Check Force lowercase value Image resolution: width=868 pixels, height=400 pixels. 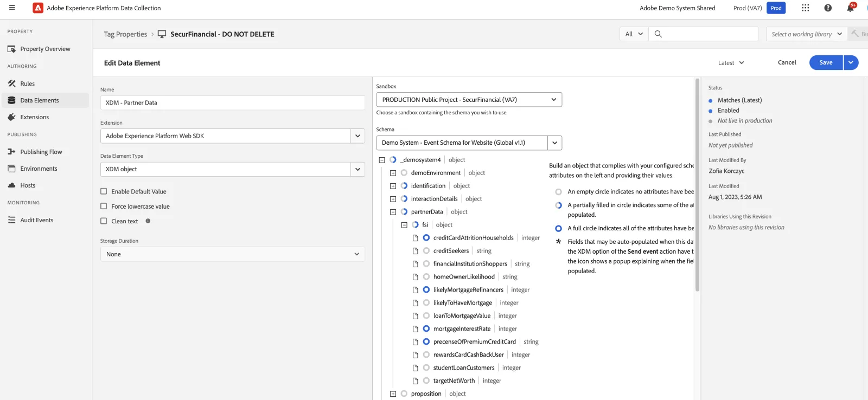pyautogui.click(x=104, y=206)
